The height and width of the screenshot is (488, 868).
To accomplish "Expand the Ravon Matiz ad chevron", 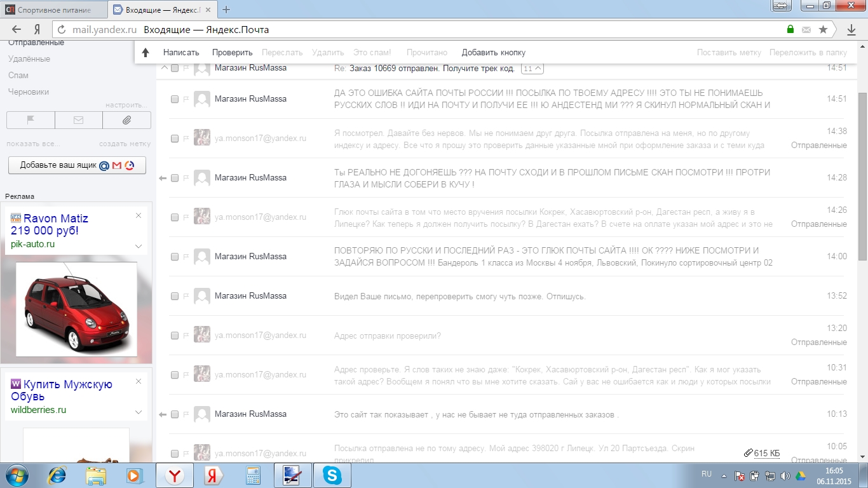I will tap(139, 246).
